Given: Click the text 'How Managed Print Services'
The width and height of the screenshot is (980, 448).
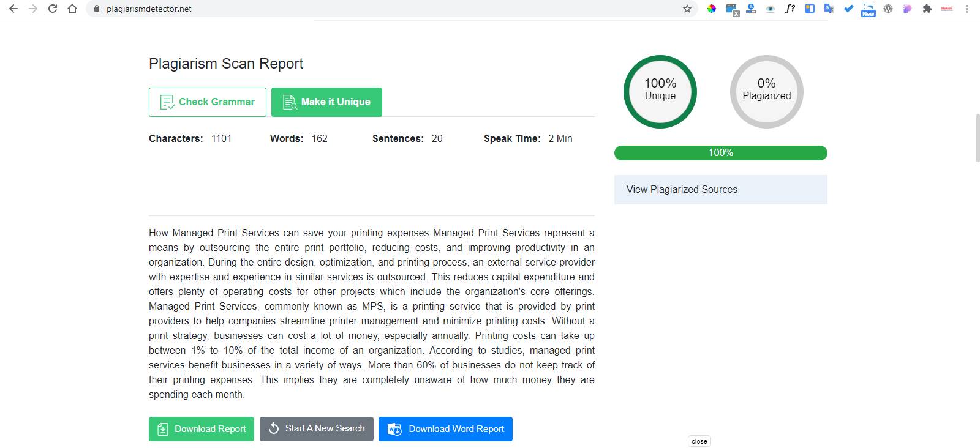Looking at the screenshot, I should [x=214, y=233].
